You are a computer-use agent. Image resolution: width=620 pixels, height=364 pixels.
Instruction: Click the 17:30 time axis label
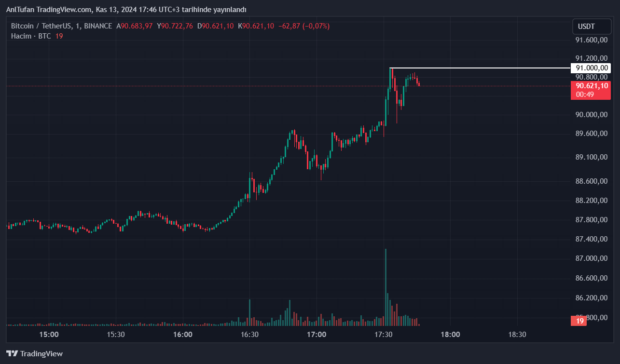click(x=383, y=335)
